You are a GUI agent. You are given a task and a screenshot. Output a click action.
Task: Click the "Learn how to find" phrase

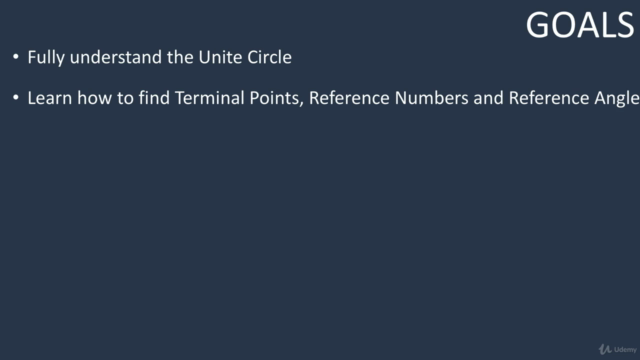[98, 98]
